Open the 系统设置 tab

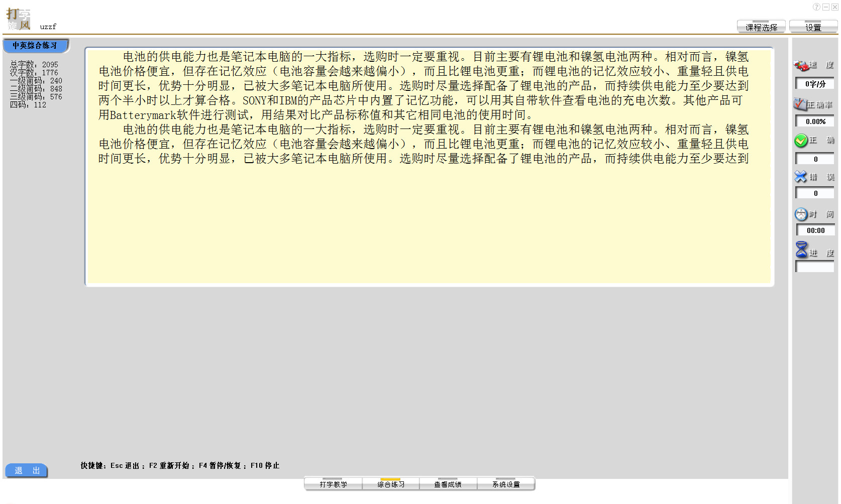(x=506, y=483)
